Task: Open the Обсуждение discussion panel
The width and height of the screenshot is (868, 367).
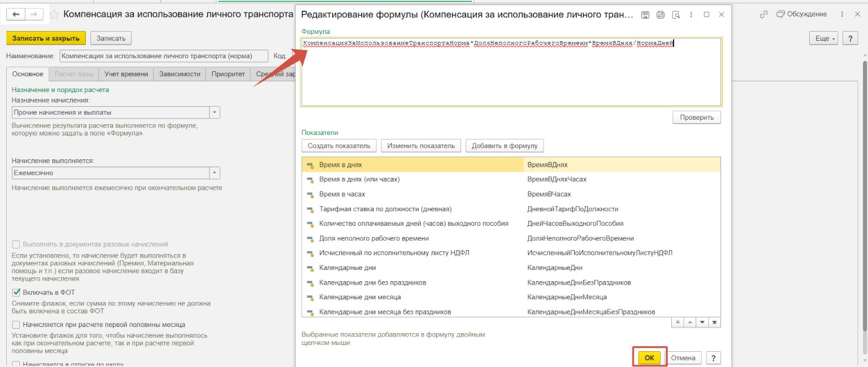Action: coord(801,14)
